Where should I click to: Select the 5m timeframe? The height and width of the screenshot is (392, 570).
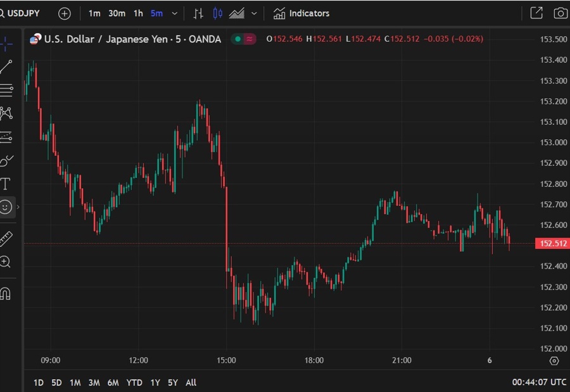point(156,13)
